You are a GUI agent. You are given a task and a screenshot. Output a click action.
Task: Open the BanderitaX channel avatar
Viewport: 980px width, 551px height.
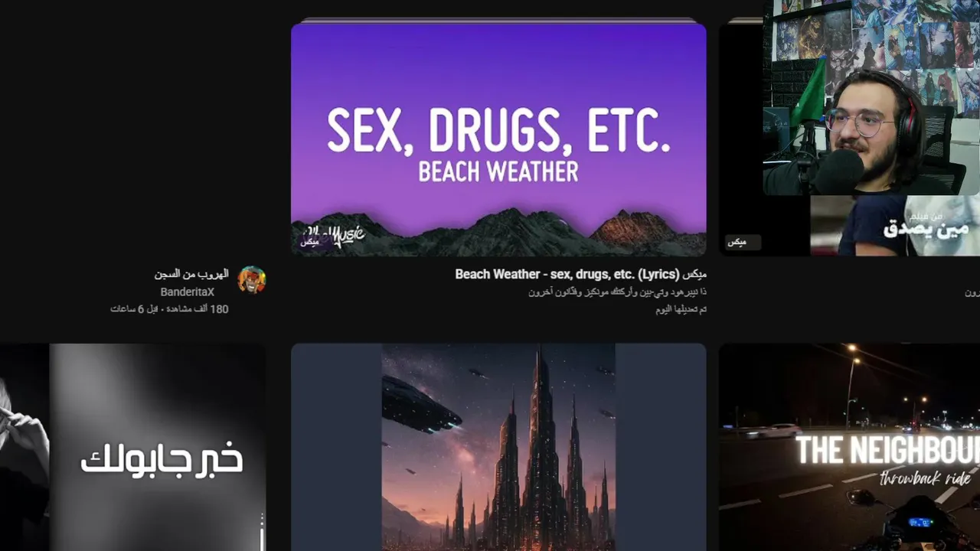pyautogui.click(x=252, y=280)
